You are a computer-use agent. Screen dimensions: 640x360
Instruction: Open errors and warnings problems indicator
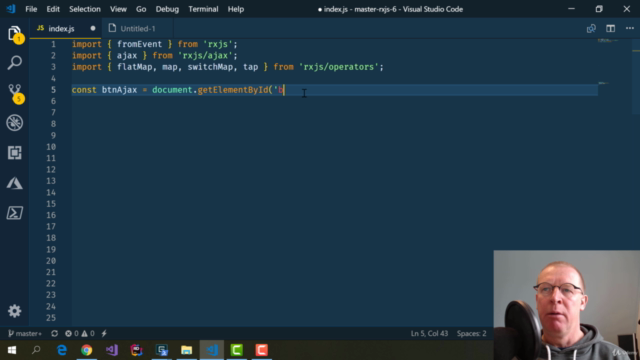pyautogui.click(x=80, y=333)
